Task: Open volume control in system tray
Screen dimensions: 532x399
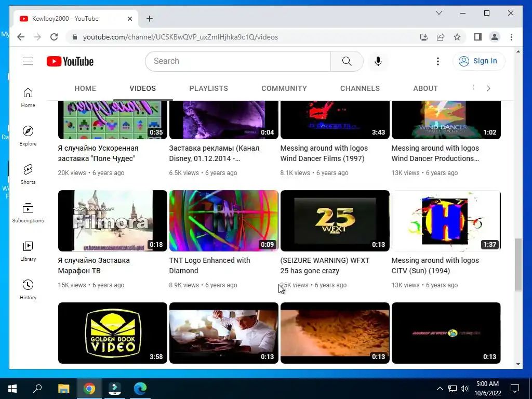Action: click(x=464, y=389)
